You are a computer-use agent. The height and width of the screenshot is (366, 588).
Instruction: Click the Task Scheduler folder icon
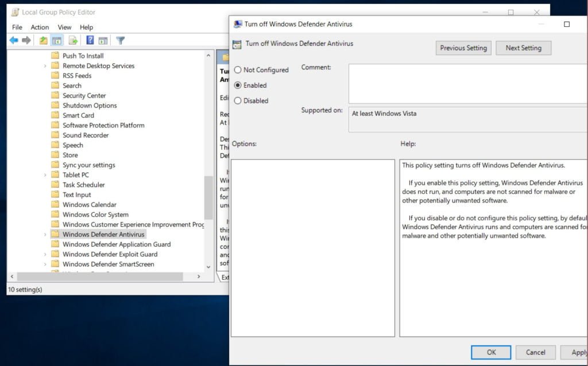tap(55, 184)
